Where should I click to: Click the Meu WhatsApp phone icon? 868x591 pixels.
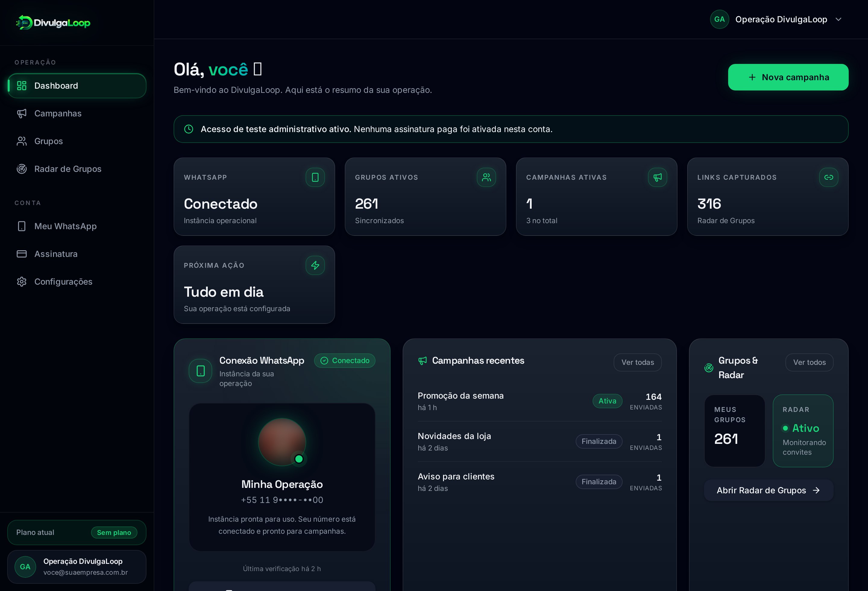point(22,226)
